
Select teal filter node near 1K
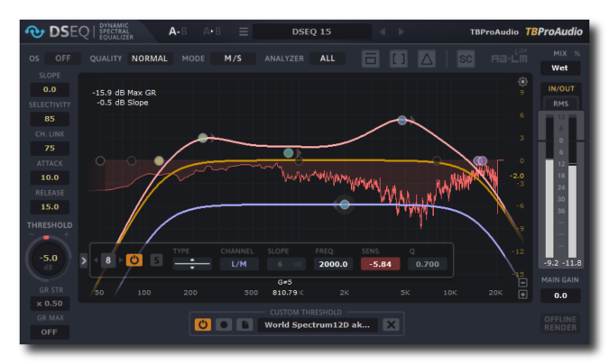pos(288,153)
